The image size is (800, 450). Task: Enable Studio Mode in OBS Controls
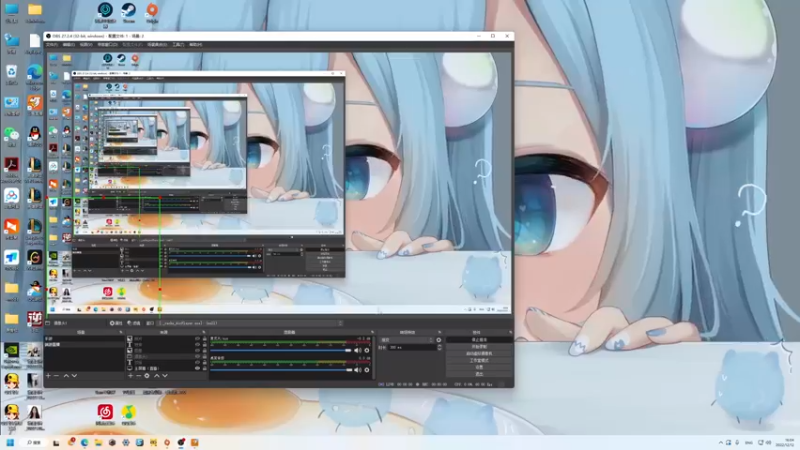pos(480,360)
